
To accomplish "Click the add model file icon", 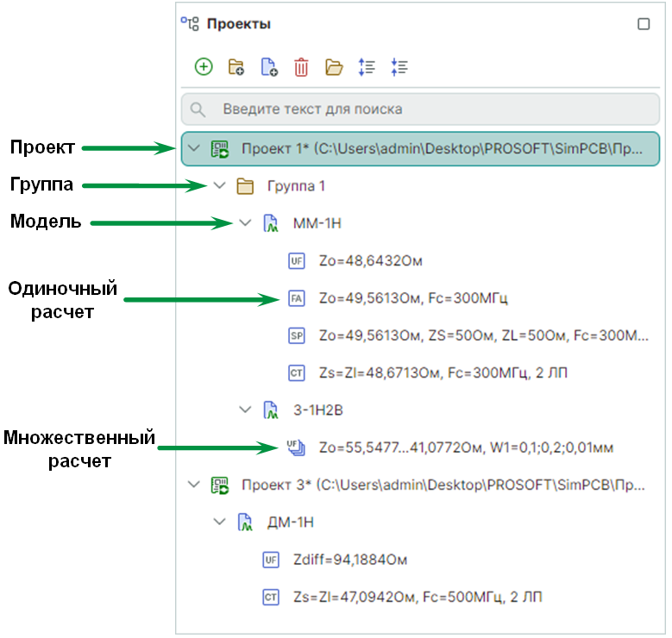I will [268, 66].
